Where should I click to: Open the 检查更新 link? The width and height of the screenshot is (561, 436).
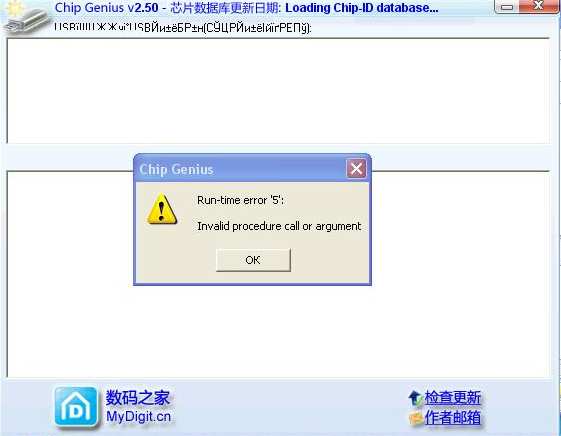[x=452, y=398]
